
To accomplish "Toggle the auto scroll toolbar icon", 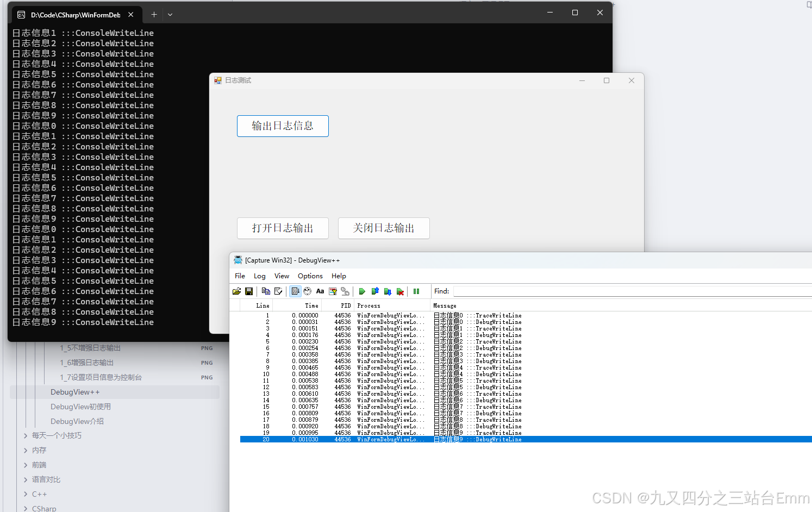I will (x=295, y=291).
